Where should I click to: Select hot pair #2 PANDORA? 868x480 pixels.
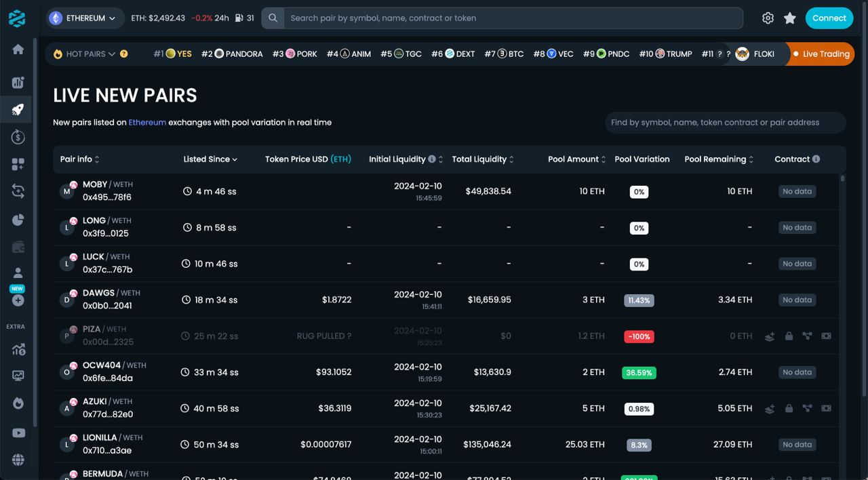tap(232, 54)
